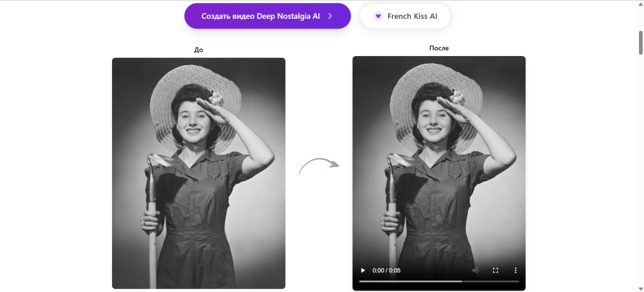Click the page scrollbar up arrow
The height and width of the screenshot is (292, 644).
(640, 4)
